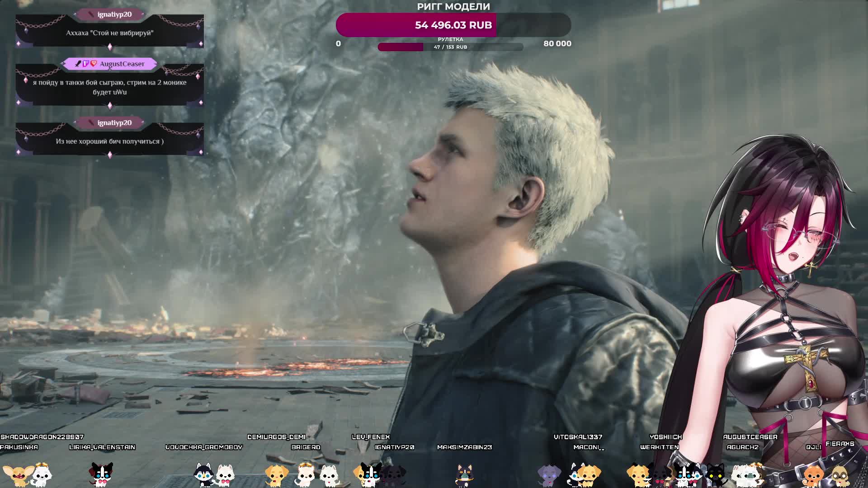Click the heart badge next to AugustCeaser
This screenshot has width=868, height=488.
click(x=94, y=64)
